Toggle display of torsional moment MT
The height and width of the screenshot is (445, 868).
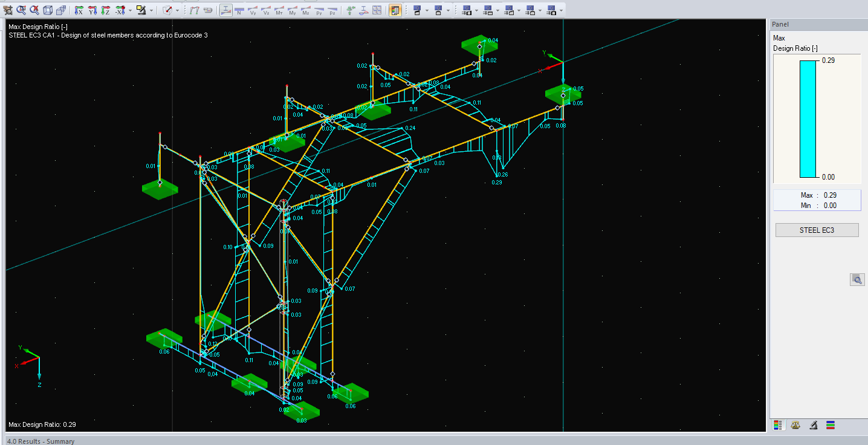[279, 10]
